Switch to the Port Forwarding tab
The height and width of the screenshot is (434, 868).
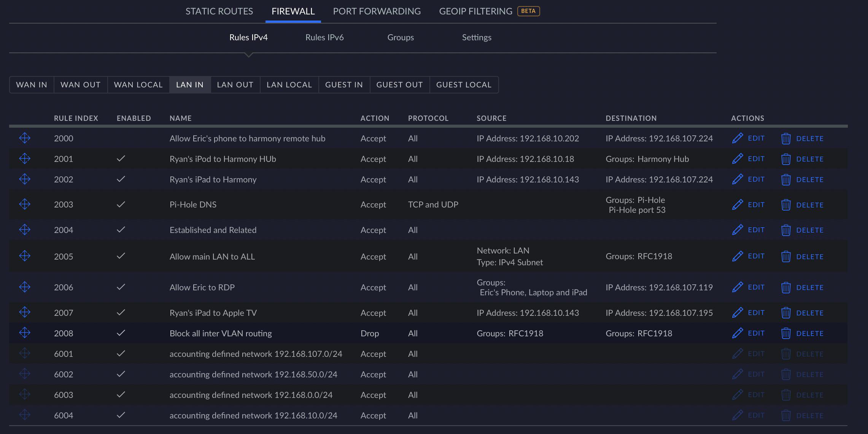377,11
